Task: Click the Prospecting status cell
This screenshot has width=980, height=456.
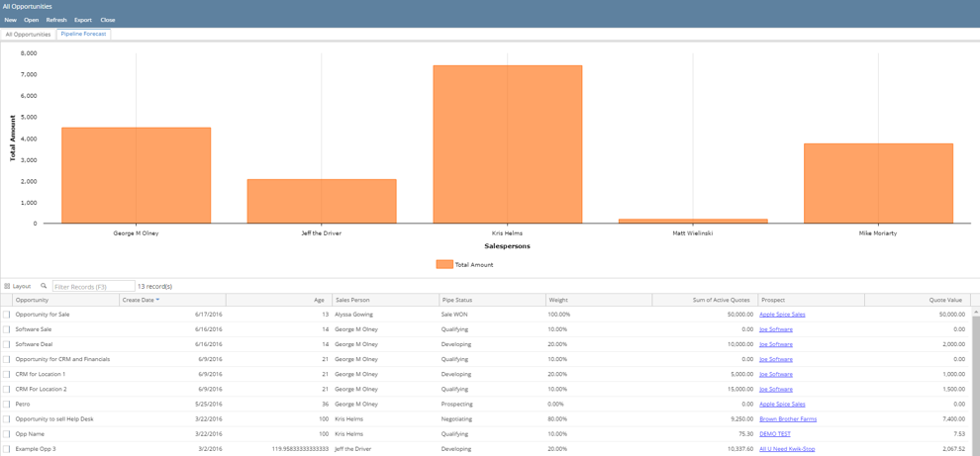Action: tap(457, 405)
